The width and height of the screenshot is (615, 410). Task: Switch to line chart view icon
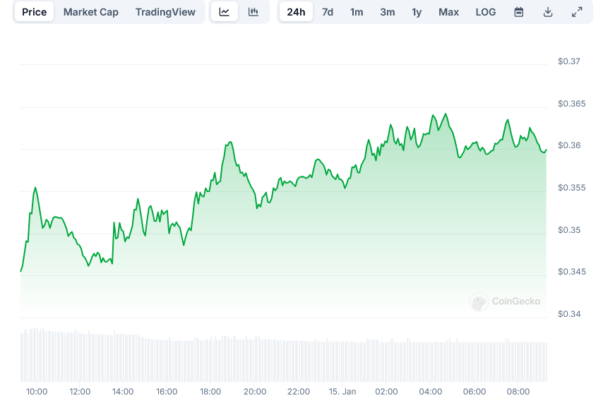[225, 12]
